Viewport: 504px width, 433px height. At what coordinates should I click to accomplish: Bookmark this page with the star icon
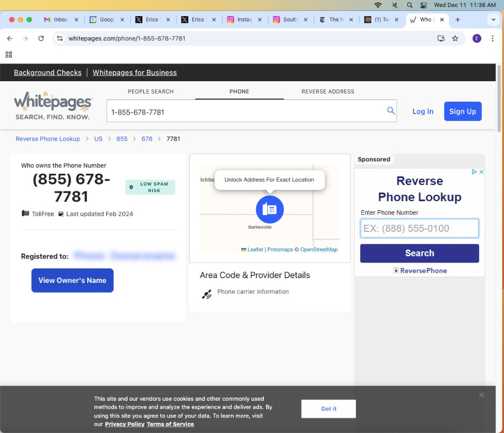pos(455,39)
